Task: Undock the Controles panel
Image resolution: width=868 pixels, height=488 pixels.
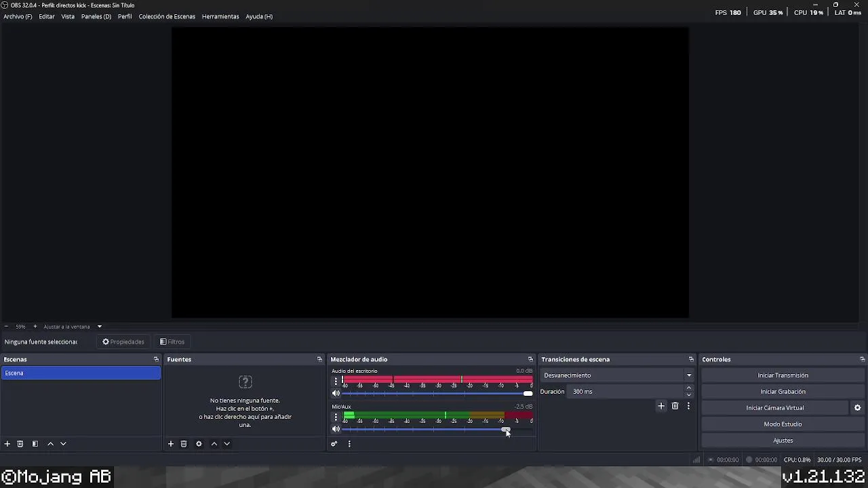Action: click(x=862, y=359)
